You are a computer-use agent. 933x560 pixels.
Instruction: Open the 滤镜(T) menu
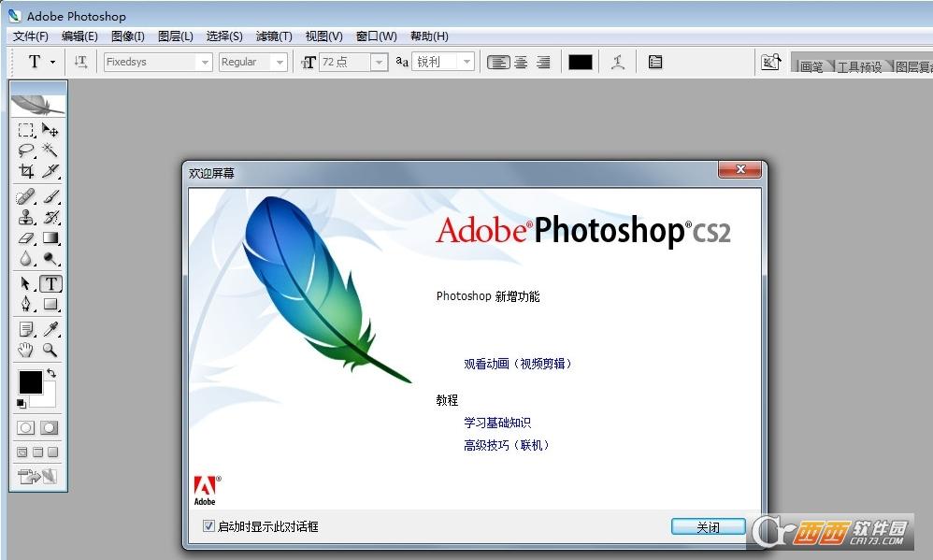[274, 36]
